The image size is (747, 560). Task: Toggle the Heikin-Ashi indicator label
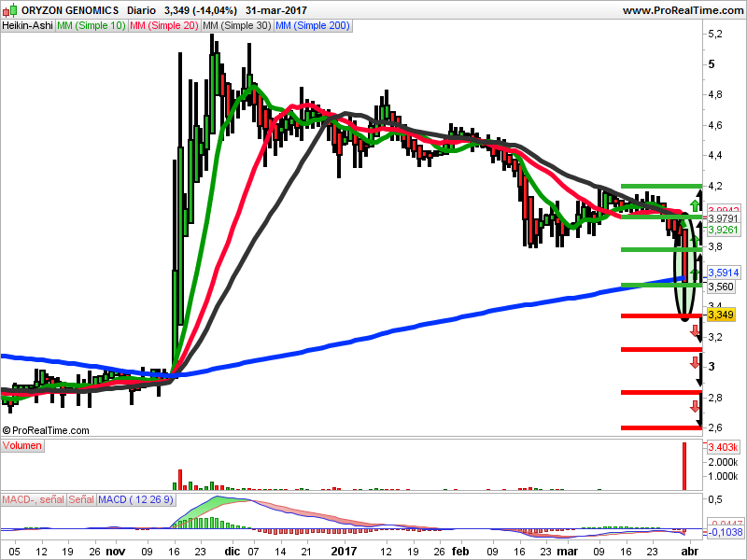coord(27,26)
